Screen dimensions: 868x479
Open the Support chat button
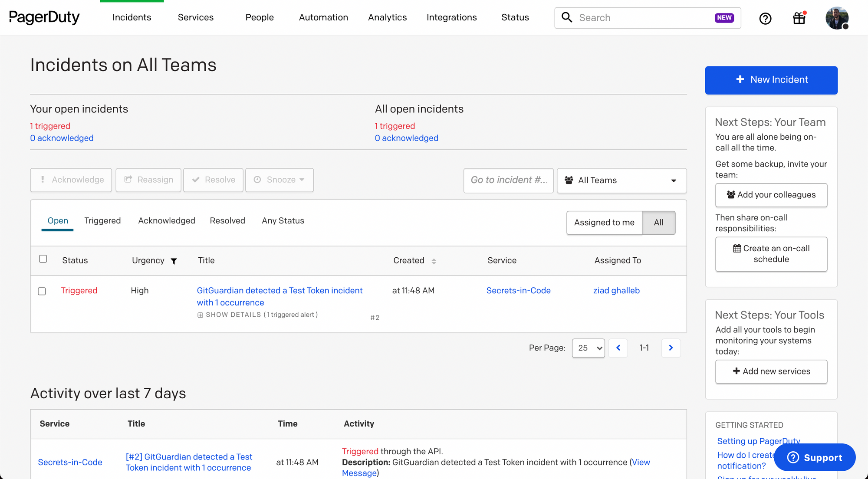(815, 458)
